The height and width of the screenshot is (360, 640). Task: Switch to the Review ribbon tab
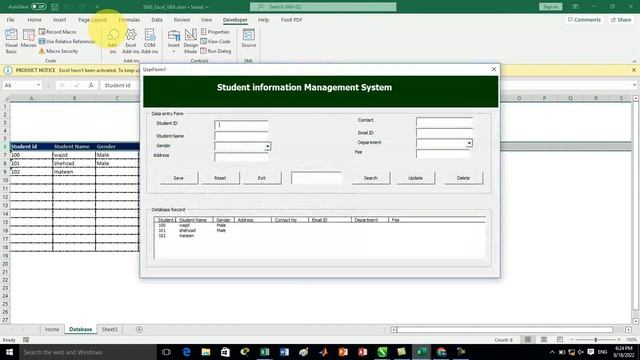(182, 20)
